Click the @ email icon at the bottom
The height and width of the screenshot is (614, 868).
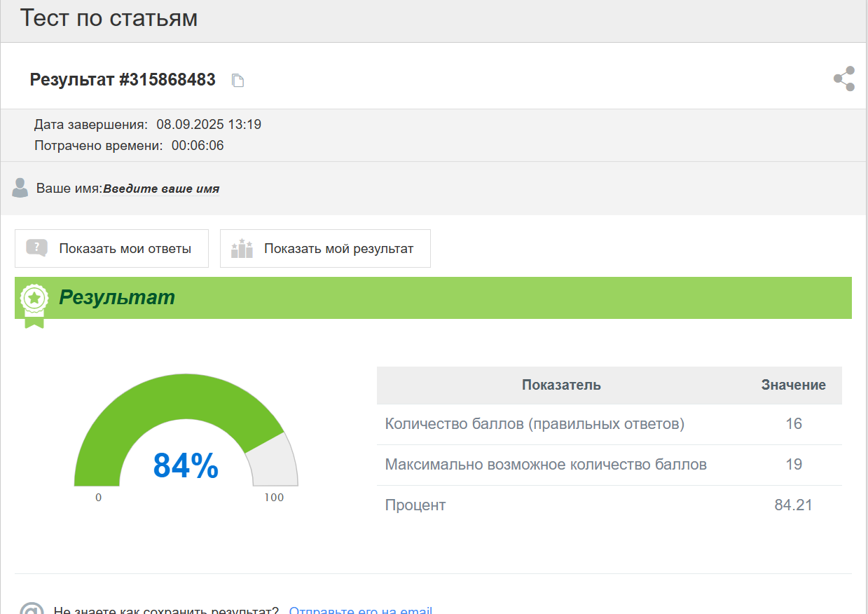(x=32, y=610)
